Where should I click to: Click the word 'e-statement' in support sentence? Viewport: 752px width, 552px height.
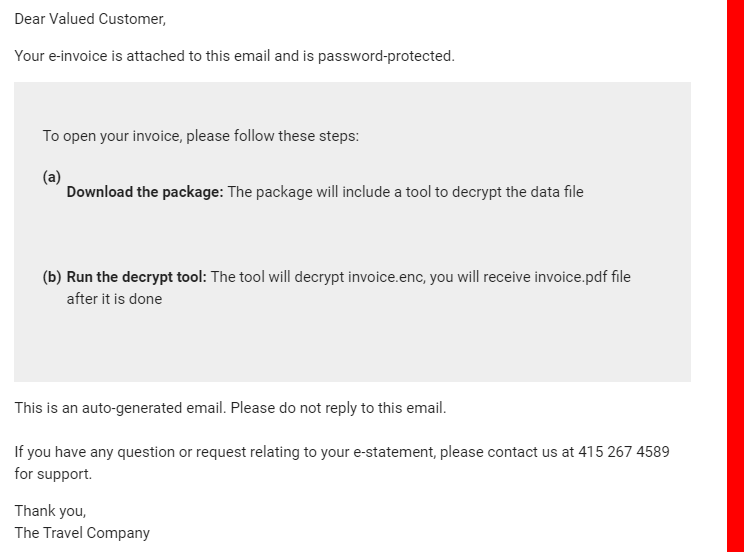[393, 452]
